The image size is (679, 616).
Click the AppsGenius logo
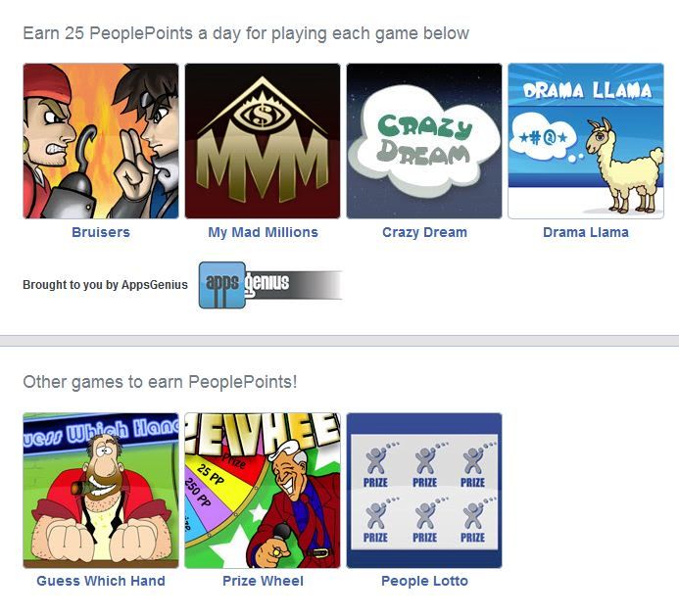click(x=270, y=285)
